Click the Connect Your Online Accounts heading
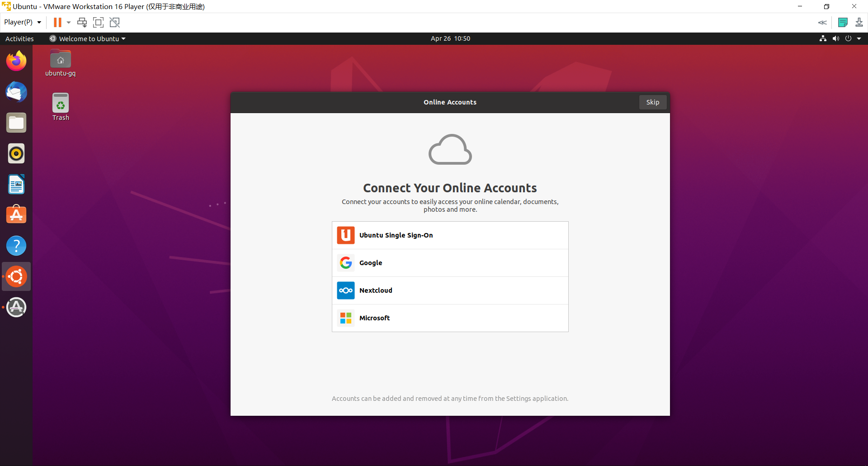The image size is (868, 466). click(450, 188)
